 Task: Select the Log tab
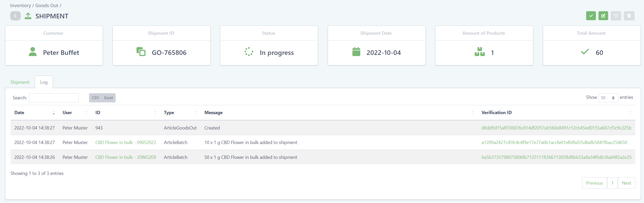(44, 82)
